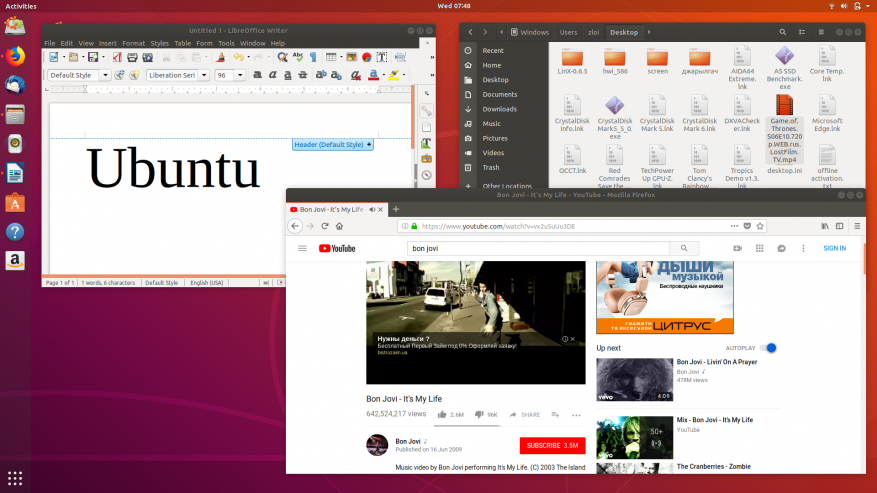Open the Insert Table dropdown arrow
The image size is (877, 493).
pyautogui.click(x=341, y=57)
